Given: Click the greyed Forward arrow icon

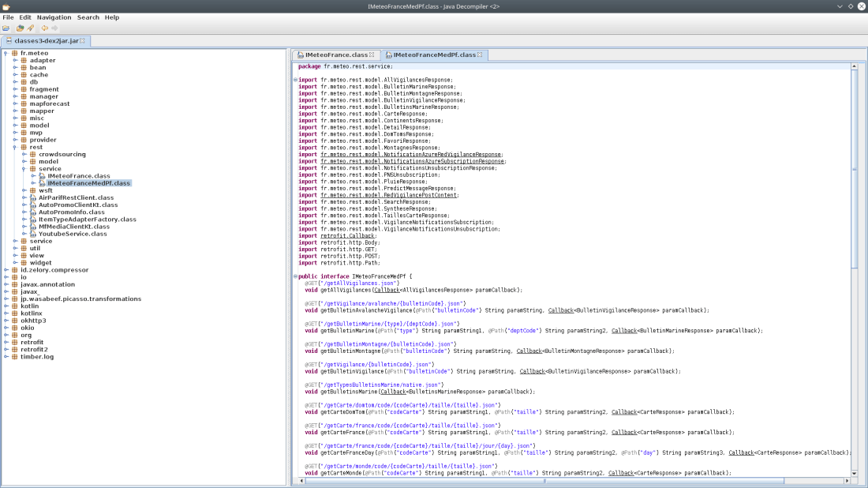Looking at the screenshot, I should pos(55,28).
